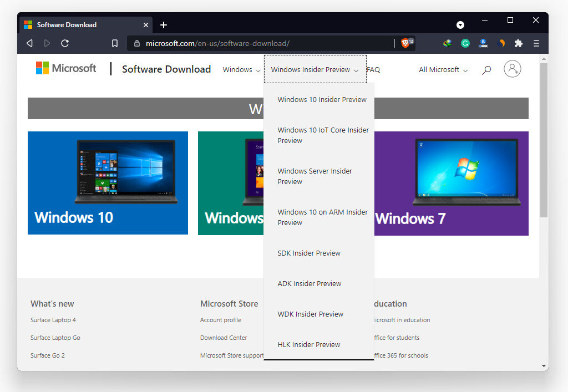This screenshot has width=568, height=392.
Task: Open the Grammarly extension icon
Action: tap(465, 43)
